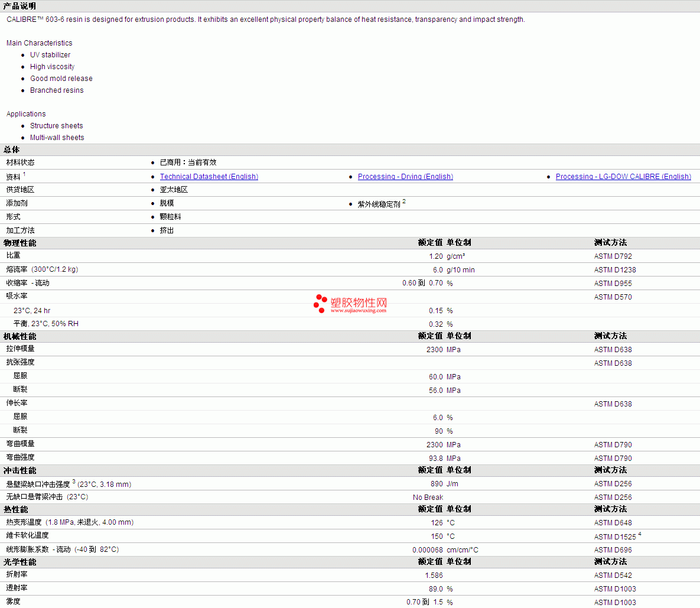This screenshot has height=608, width=700.
Task: Click the 物理性能 section header
Action: click(x=19, y=243)
